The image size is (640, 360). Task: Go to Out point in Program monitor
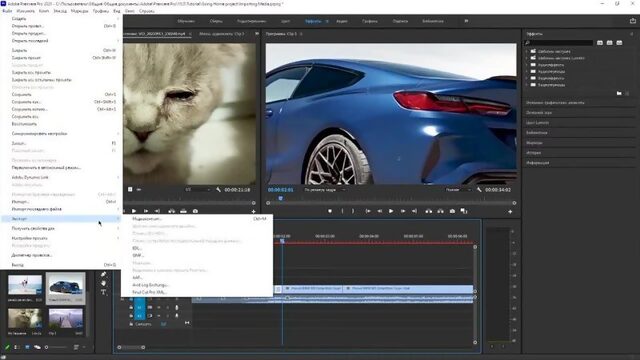tap(414, 211)
